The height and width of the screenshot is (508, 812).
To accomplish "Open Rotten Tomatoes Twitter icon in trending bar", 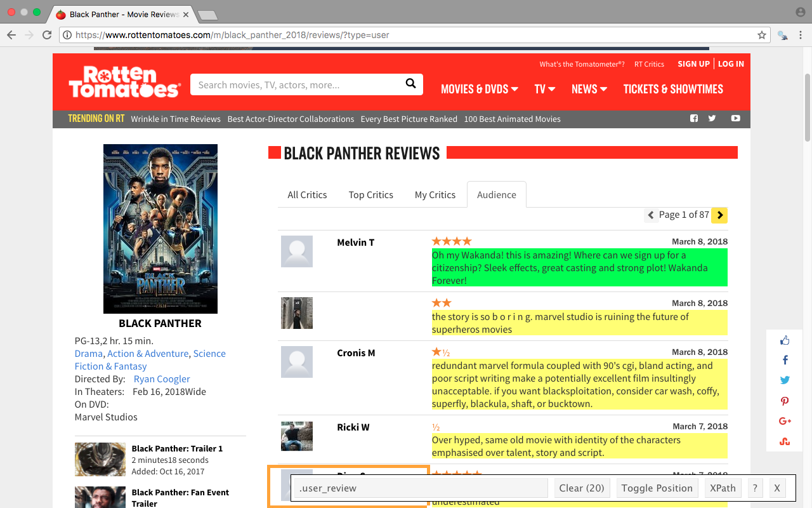I will (x=712, y=118).
